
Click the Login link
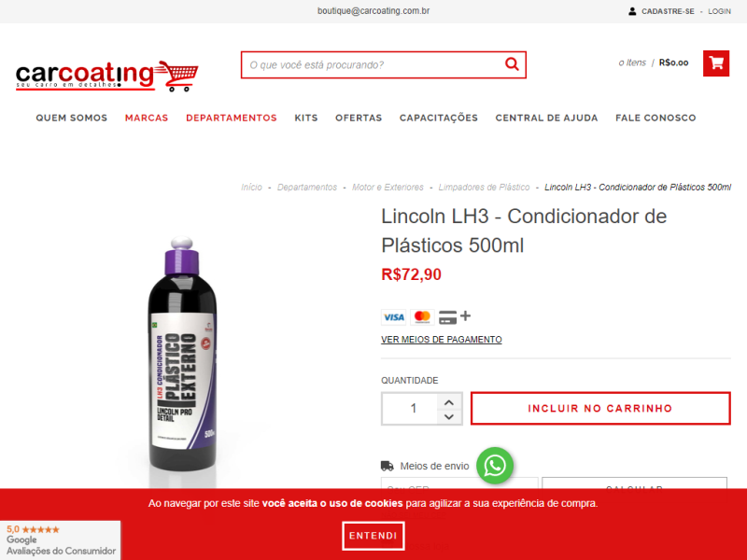pos(719,11)
